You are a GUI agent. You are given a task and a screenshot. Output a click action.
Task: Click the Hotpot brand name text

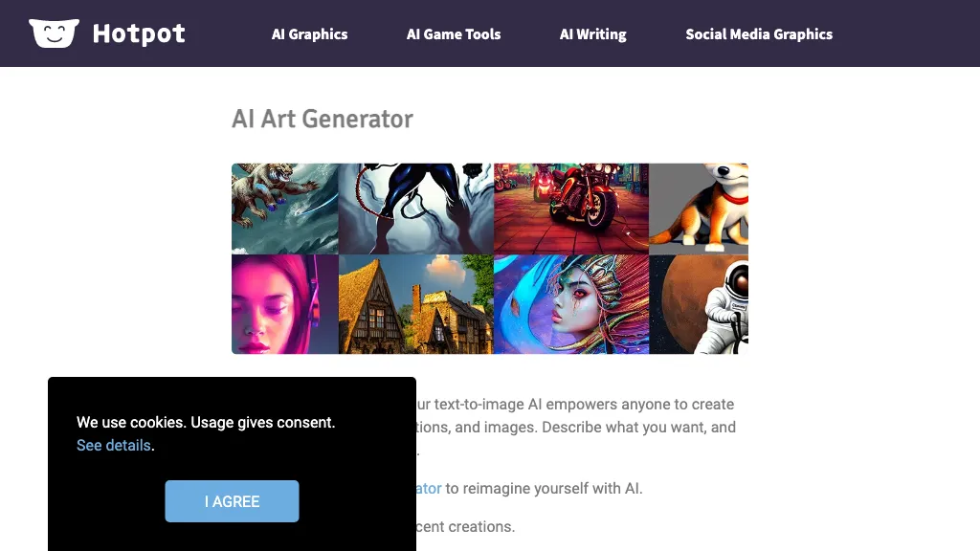pyautogui.click(x=139, y=34)
